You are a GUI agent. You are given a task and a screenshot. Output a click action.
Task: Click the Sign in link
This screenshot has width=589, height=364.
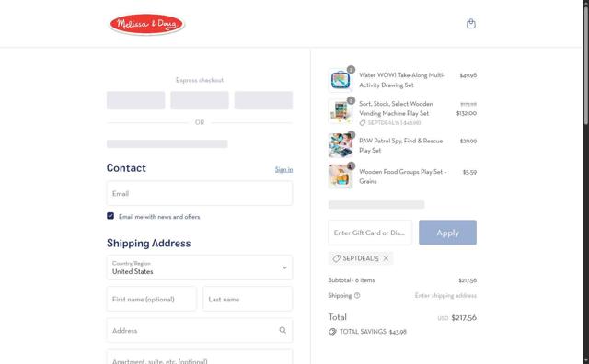pos(283,170)
